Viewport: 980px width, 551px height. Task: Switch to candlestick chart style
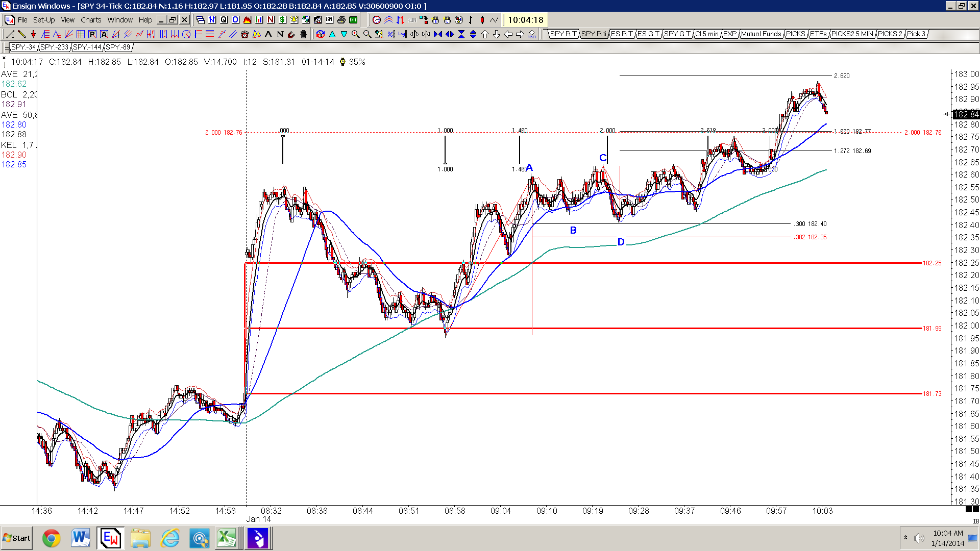tap(482, 20)
